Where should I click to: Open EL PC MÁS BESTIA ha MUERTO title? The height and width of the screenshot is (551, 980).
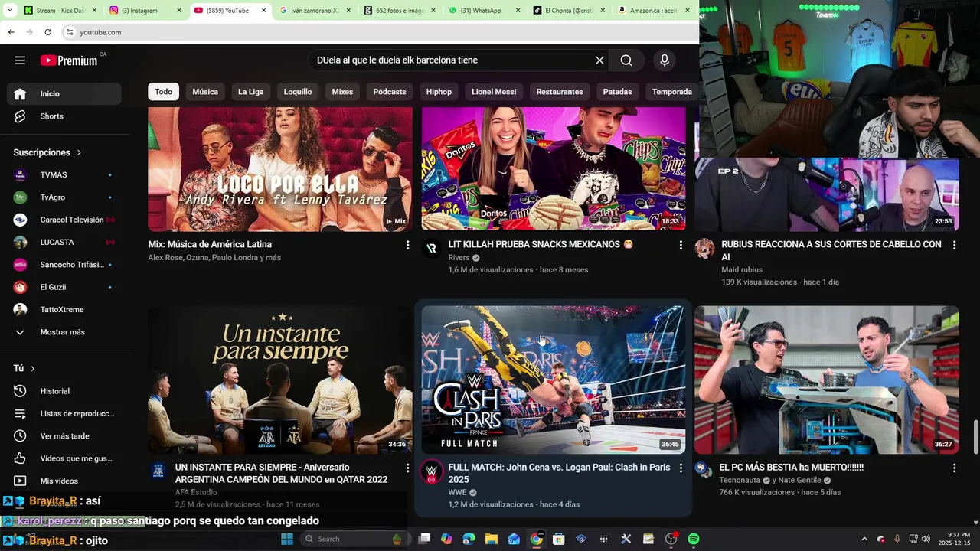[x=792, y=467]
